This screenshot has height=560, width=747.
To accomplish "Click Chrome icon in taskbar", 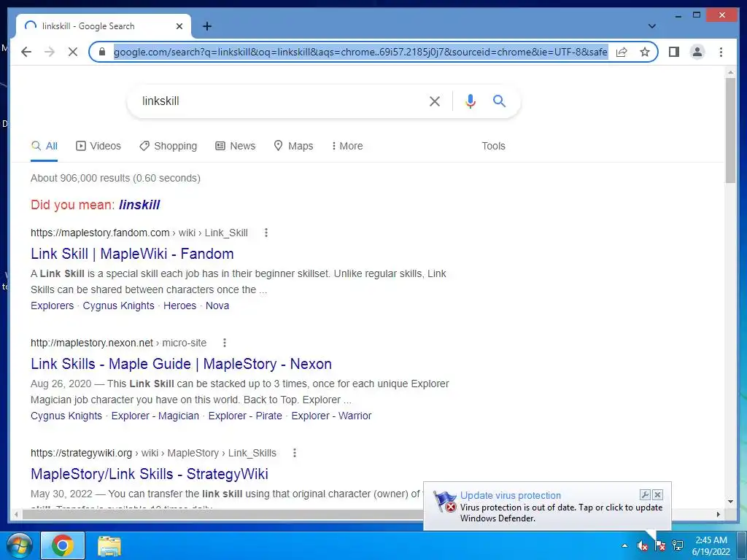I will point(63,545).
